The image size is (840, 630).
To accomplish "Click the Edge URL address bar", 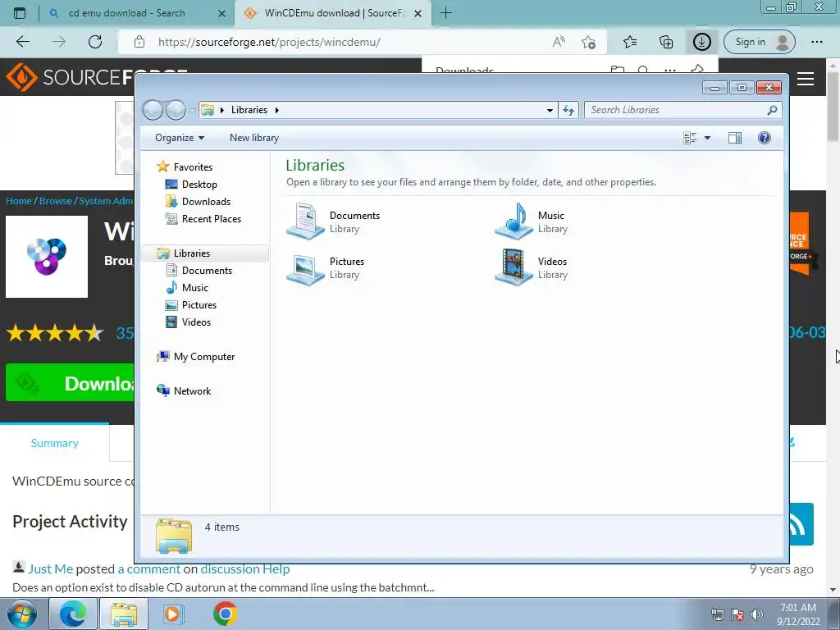I will [x=343, y=42].
